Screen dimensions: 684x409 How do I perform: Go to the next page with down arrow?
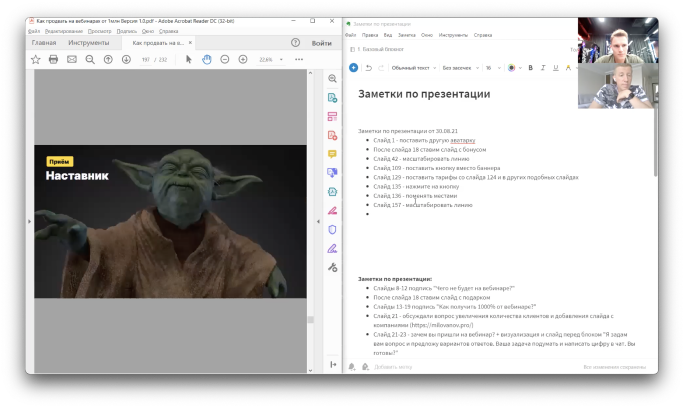pos(126,59)
